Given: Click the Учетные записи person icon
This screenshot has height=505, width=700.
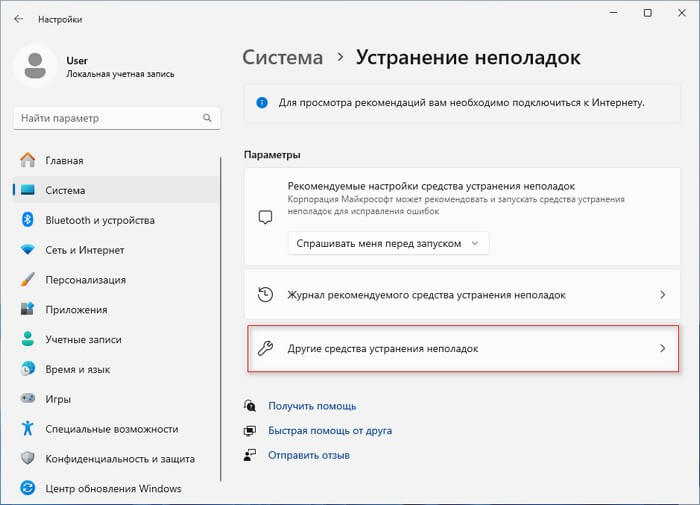Looking at the screenshot, I should click(x=28, y=339).
